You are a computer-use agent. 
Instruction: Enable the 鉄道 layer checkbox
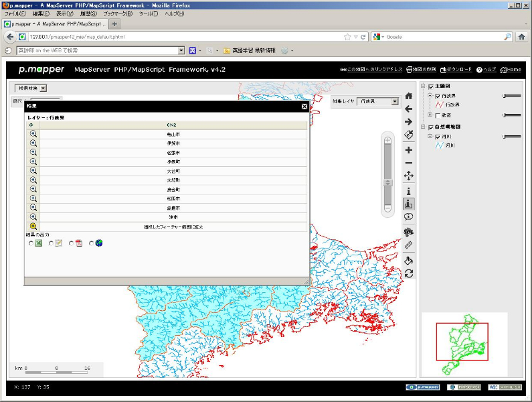[438, 115]
